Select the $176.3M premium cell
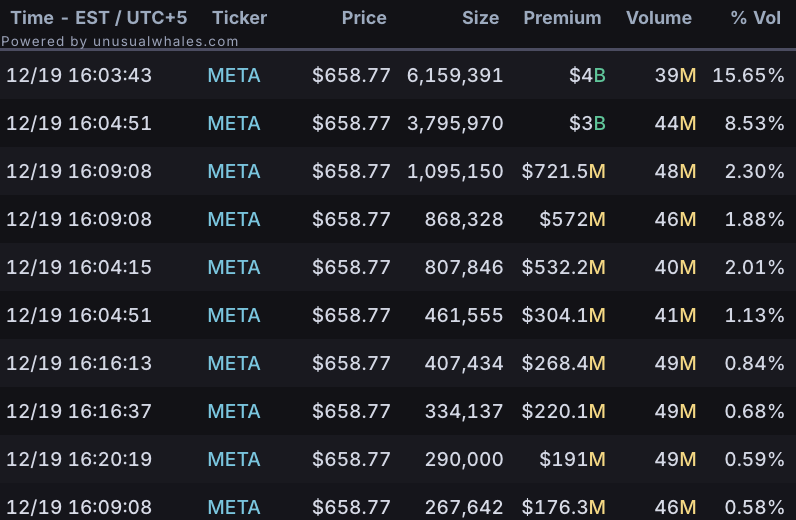Screen dimensions: 796x520 563,507
